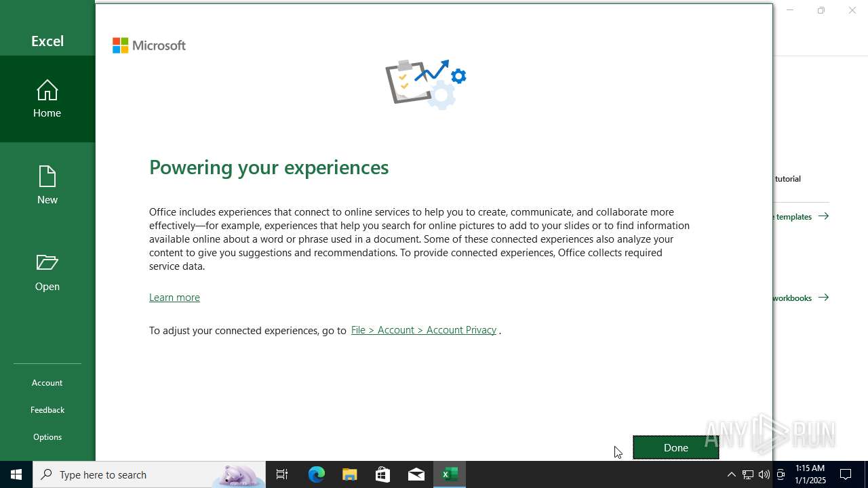Click the templates arrow behind the dialog
This screenshot has height=488, width=868.
pos(823,216)
